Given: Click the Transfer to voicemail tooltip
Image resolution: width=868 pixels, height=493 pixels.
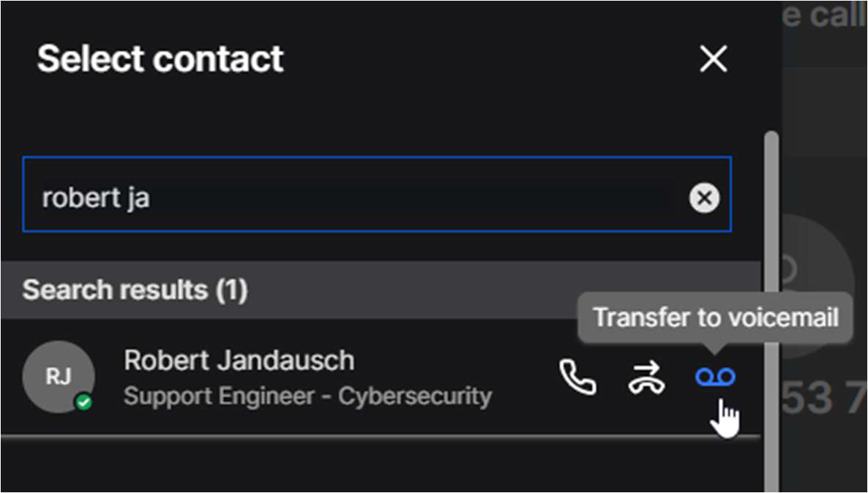Looking at the screenshot, I should (715, 317).
